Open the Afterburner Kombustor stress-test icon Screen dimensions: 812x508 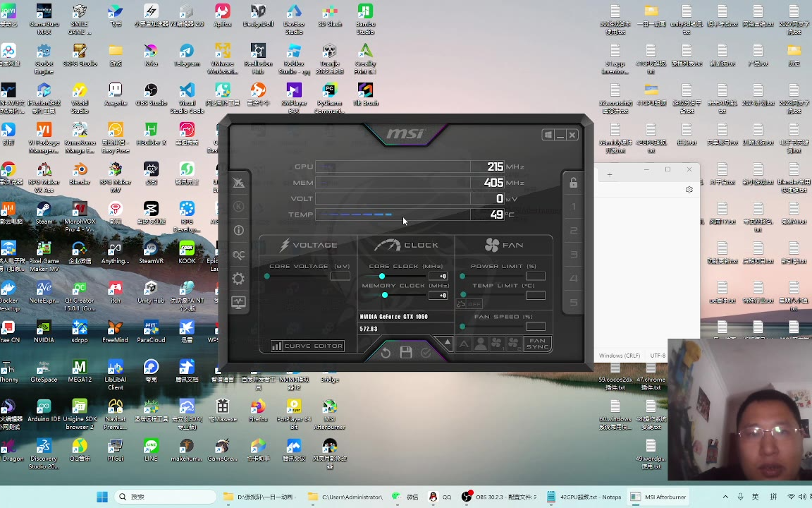point(238,206)
